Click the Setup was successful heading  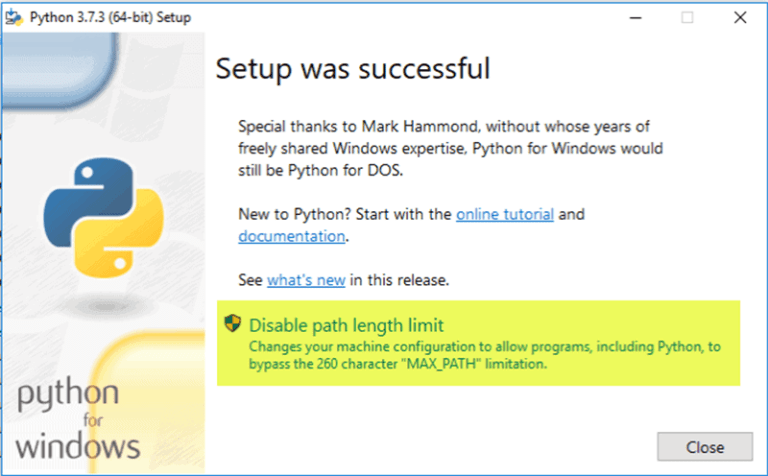click(353, 68)
